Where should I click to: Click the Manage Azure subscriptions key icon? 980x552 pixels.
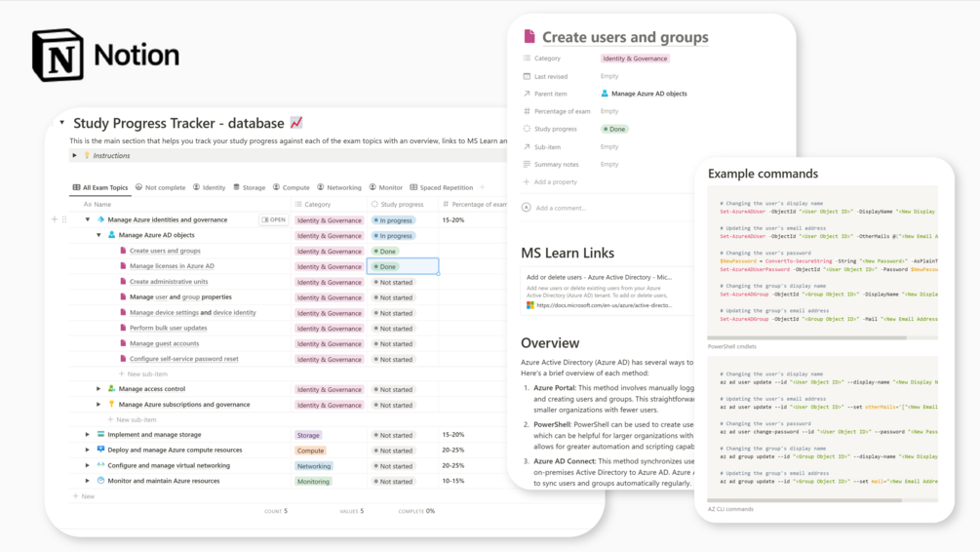pyautogui.click(x=112, y=405)
